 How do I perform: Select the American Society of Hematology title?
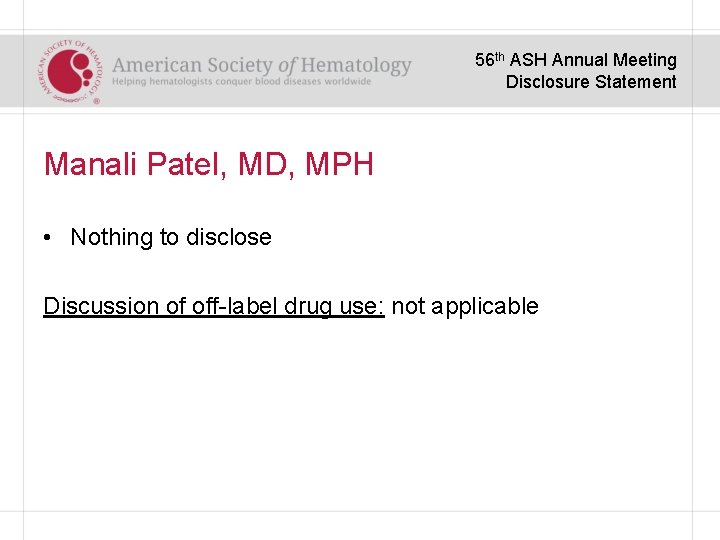(262, 66)
